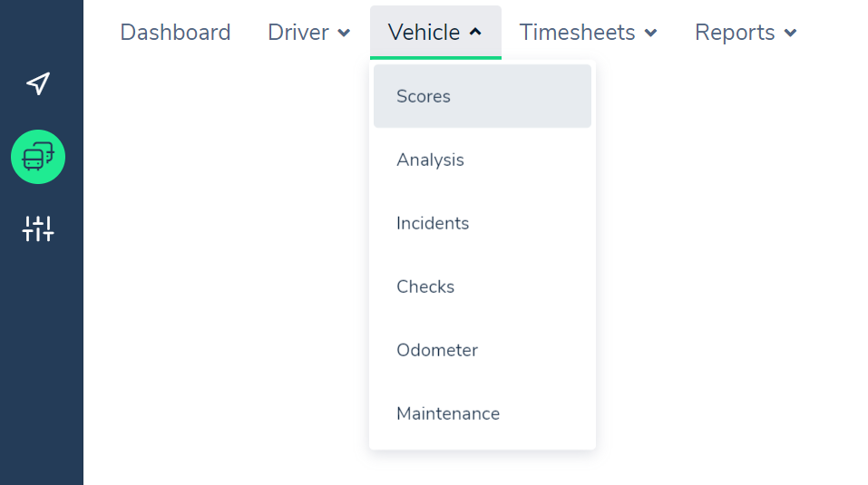868x485 pixels.
Task: Expand the Timesheets dropdown menu
Action: [x=589, y=32]
